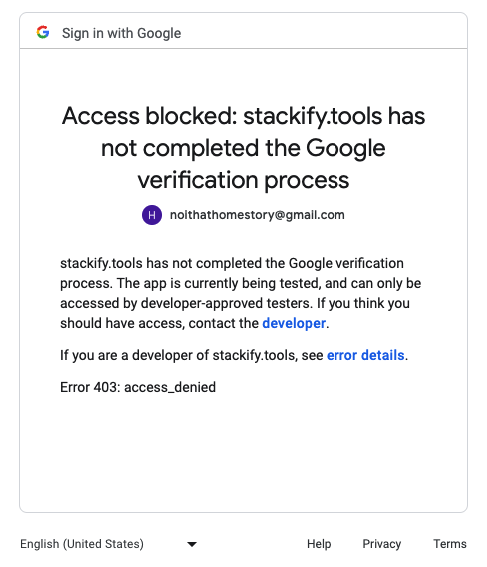The width and height of the screenshot is (487, 567).
Task: Open the Privacy footer link
Action: coord(381,544)
